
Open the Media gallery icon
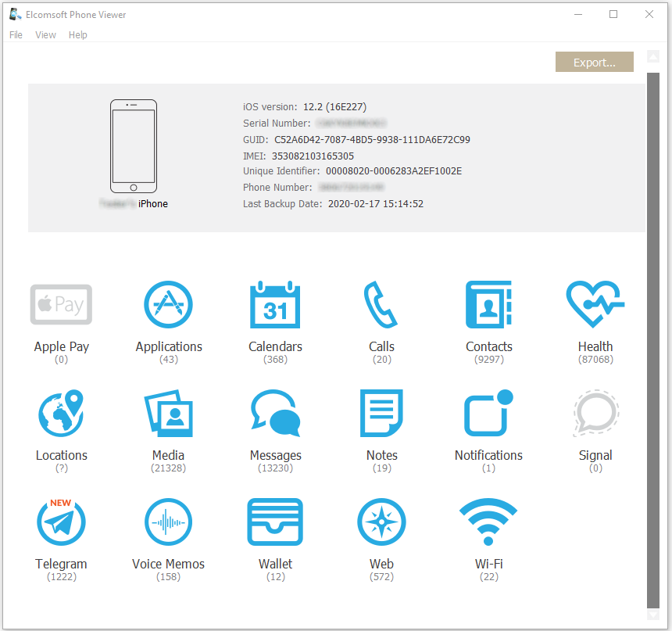coord(169,413)
